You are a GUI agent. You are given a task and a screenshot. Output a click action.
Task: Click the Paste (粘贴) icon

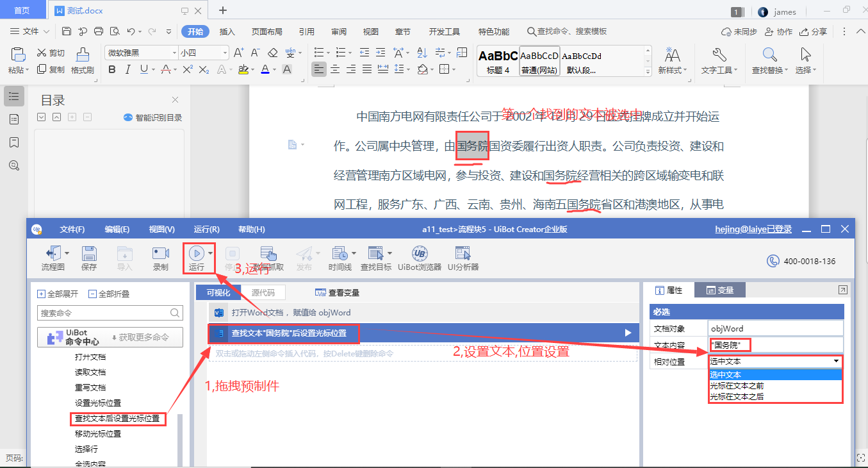click(18, 55)
